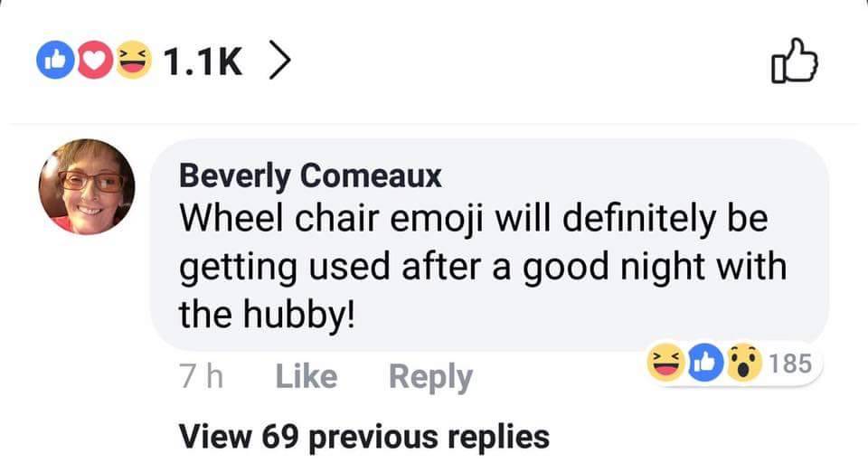Viewport: 868px width, 463px height.
Task: Open the Beverly Comeaux name link
Action: tap(310, 175)
